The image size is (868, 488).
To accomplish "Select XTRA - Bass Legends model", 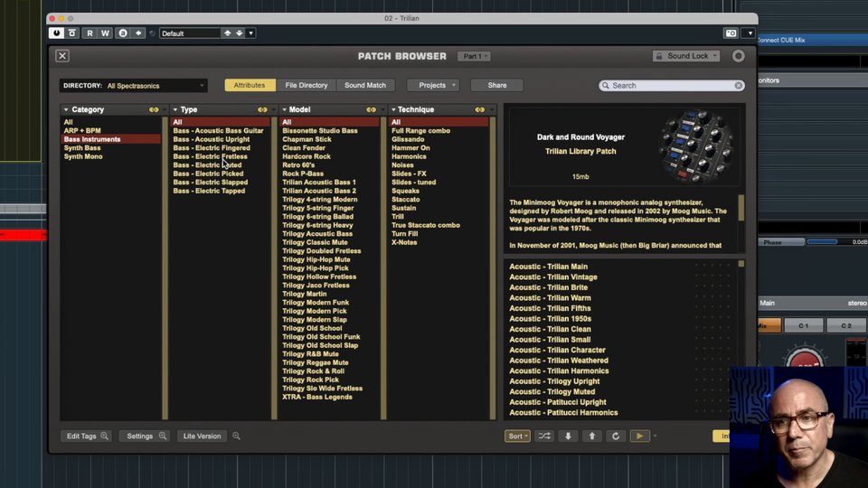I will pyautogui.click(x=316, y=397).
